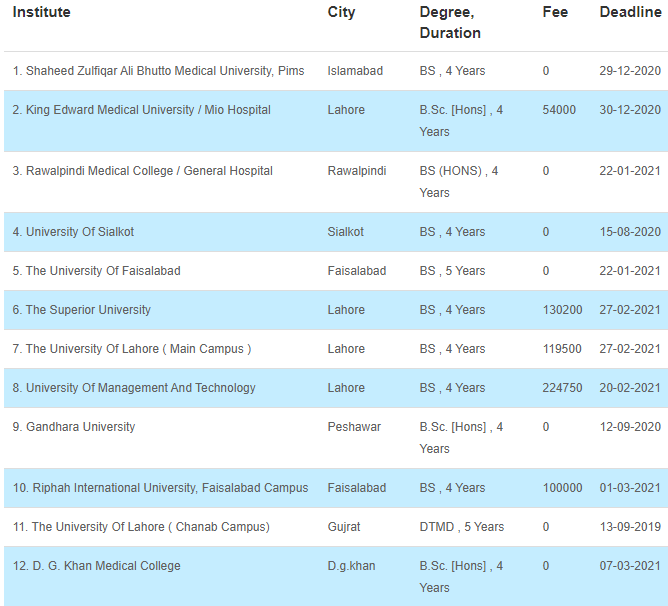Viewport: 668px width, 606px height.
Task: Click Peshawar city cell
Action: (x=354, y=427)
